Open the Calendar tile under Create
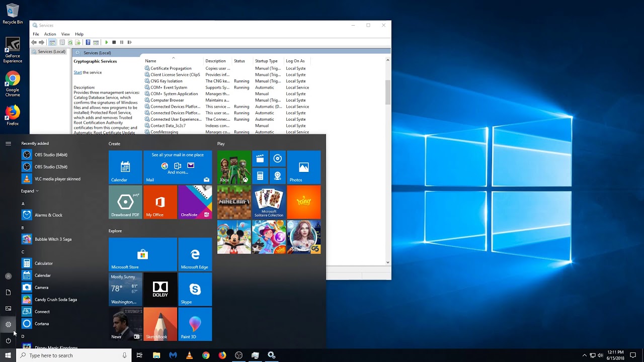Screen dimensions: 644x362 (x=125, y=167)
